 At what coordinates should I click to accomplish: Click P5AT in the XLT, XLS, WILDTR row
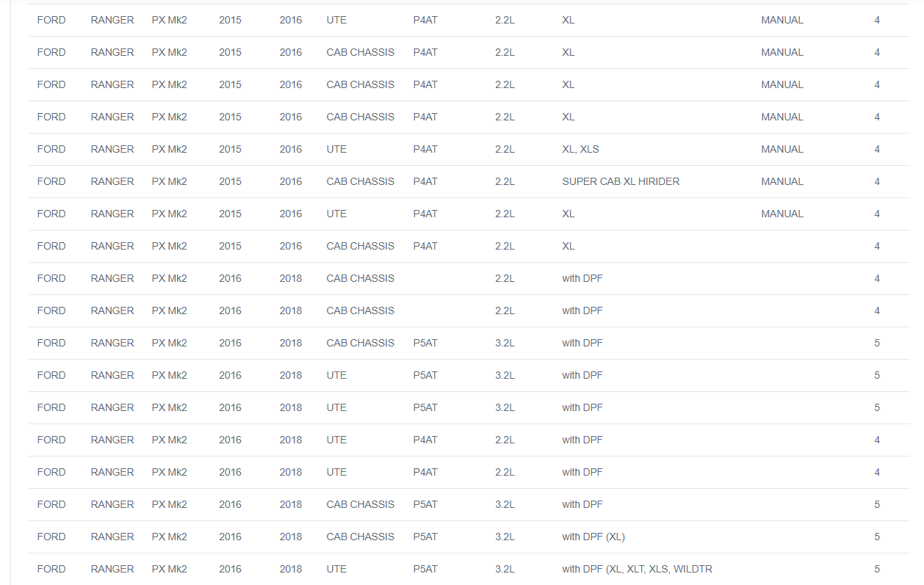425,569
